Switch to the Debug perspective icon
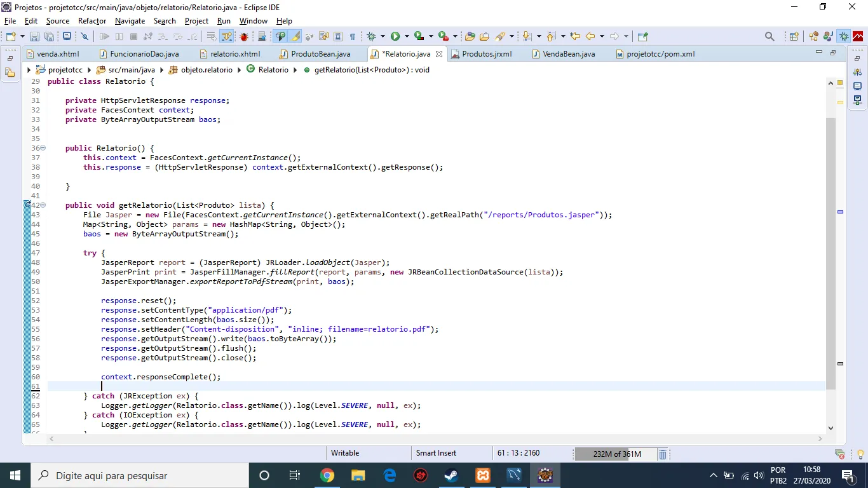868x488 pixels. pyautogui.click(x=844, y=37)
